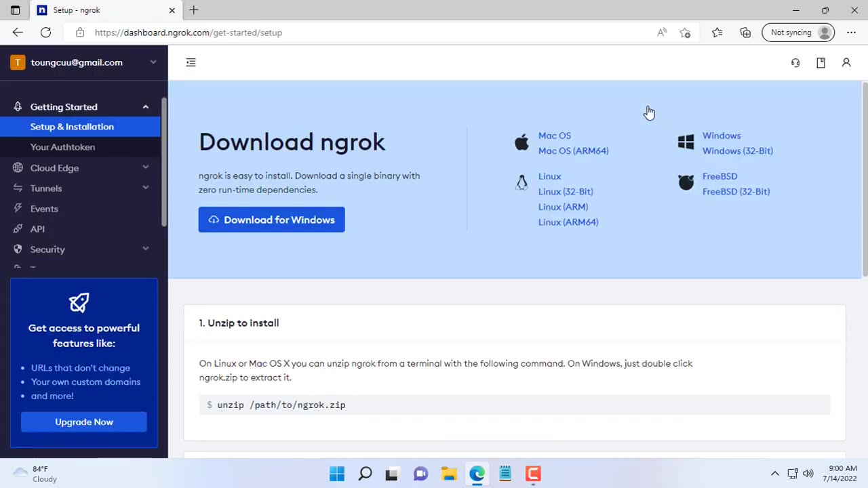Click the API icon in sidebar
868x488 pixels.
coord(18,228)
